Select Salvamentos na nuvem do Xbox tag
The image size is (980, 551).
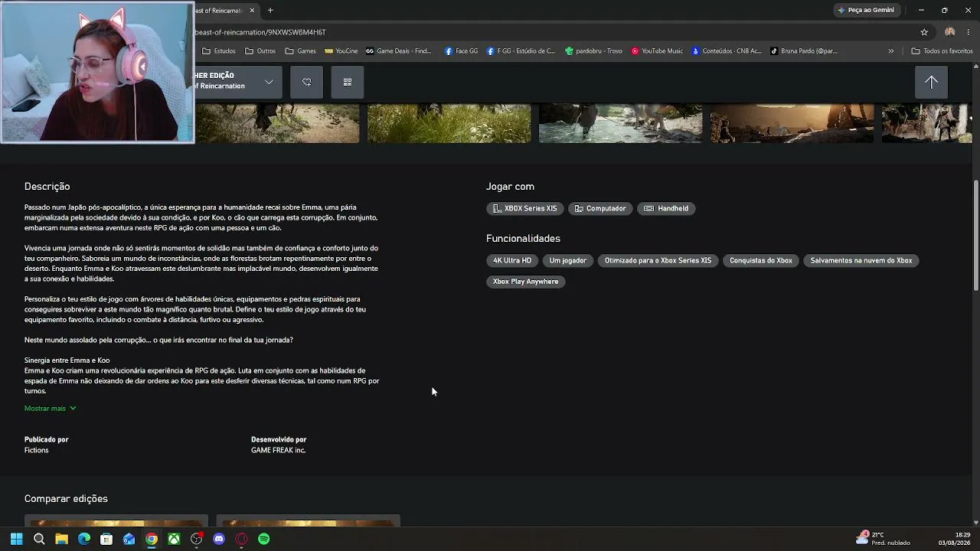[861, 260]
